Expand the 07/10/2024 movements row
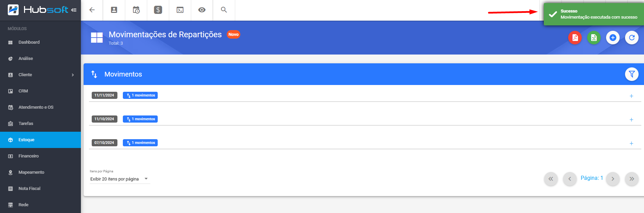This screenshot has height=213, width=644. coord(631,143)
